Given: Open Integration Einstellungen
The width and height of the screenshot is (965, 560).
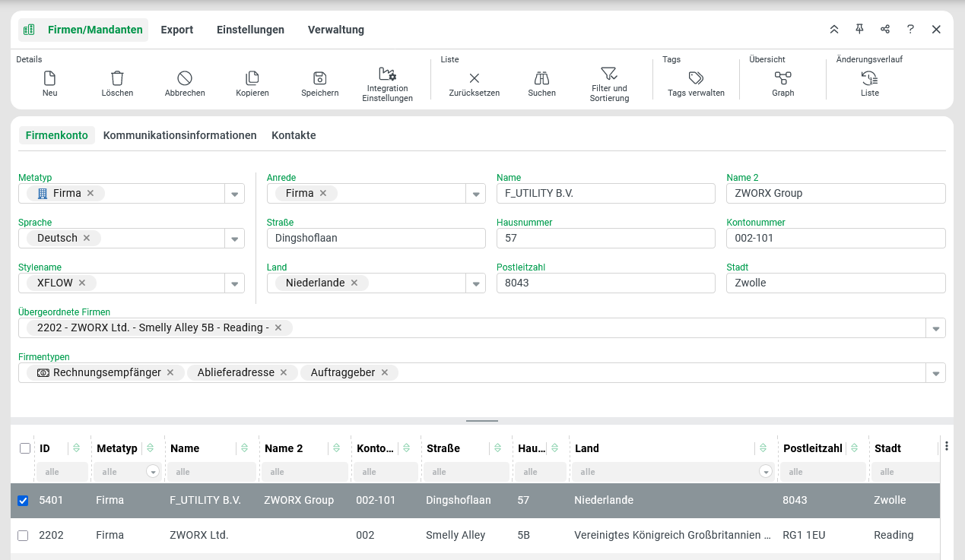Looking at the screenshot, I should tap(387, 74).
